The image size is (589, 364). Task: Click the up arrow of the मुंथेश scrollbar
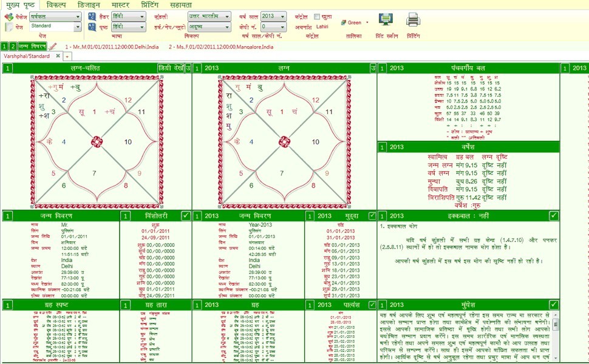coord(556,314)
